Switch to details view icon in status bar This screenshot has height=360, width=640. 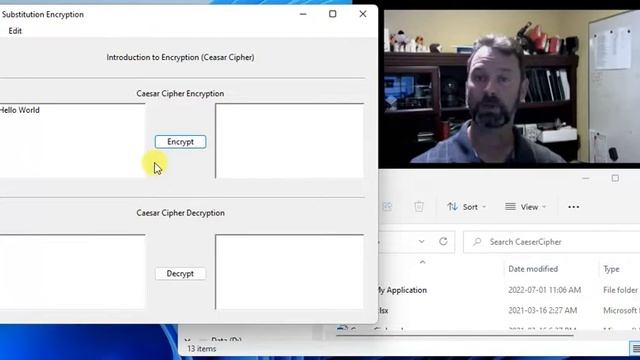pyautogui.click(x=635, y=349)
